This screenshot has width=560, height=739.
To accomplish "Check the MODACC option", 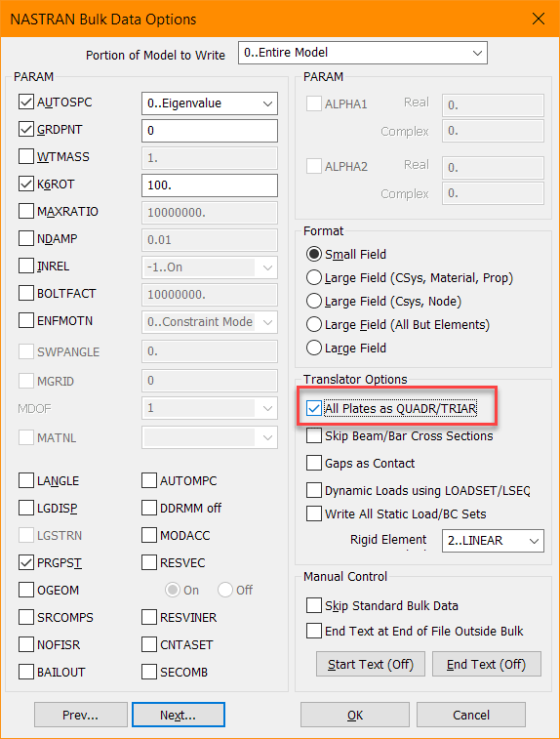I will click(x=149, y=535).
